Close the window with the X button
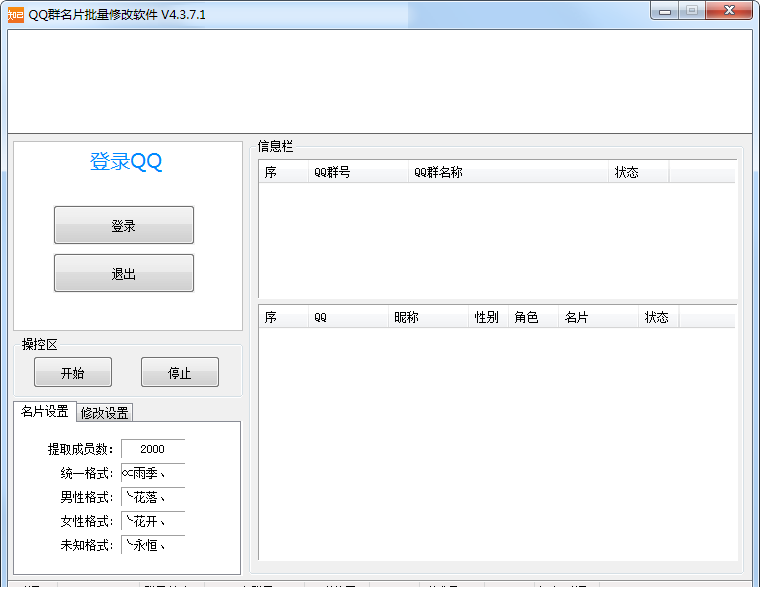 (729, 11)
